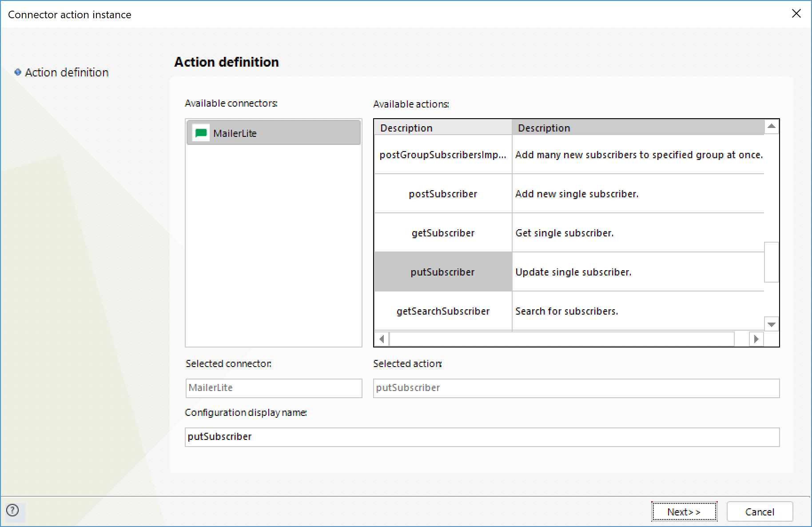Screen dimensions: 812x527
Task: Select the MailerLite connector icon
Action: pyautogui.click(x=201, y=133)
